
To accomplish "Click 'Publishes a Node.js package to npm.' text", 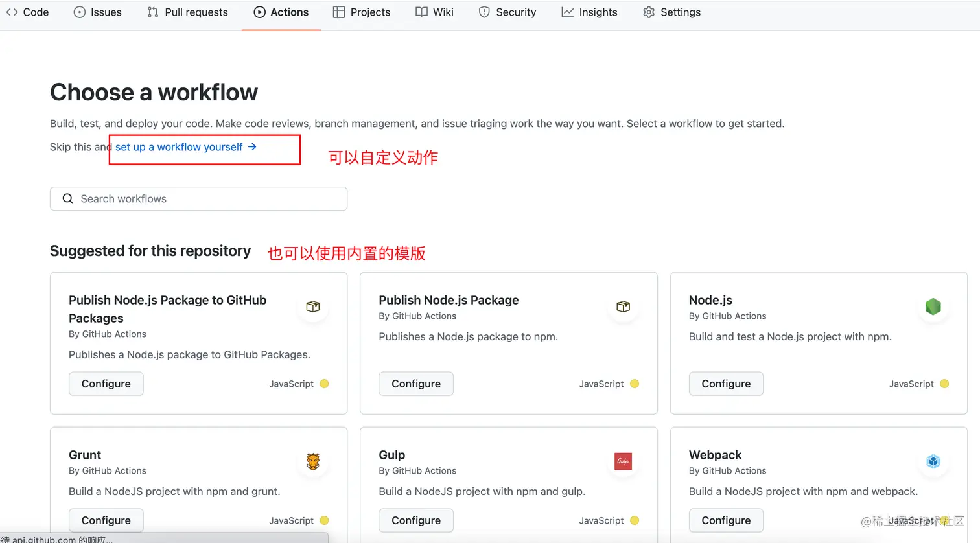I will pyautogui.click(x=468, y=337).
